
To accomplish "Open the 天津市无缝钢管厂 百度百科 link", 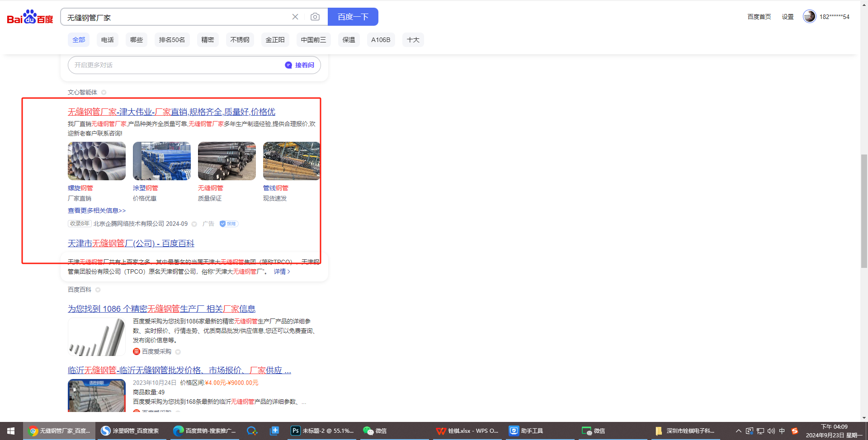I will pyautogui.click(x=131, y=243).
